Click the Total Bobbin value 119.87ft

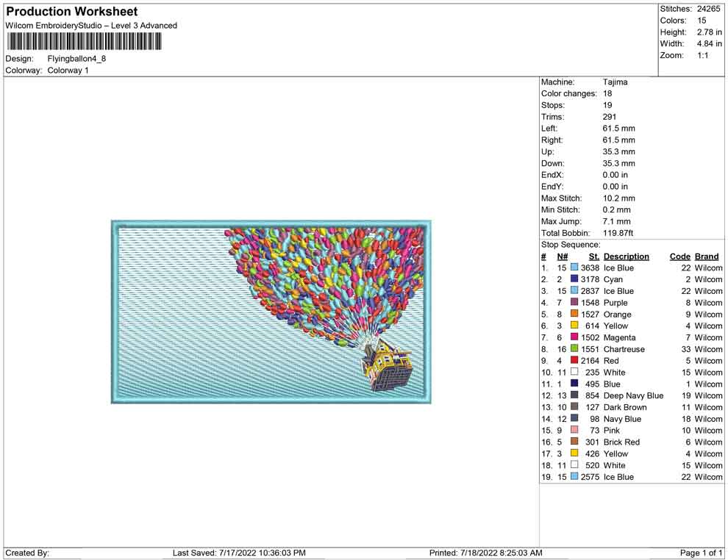click(618, 233)
